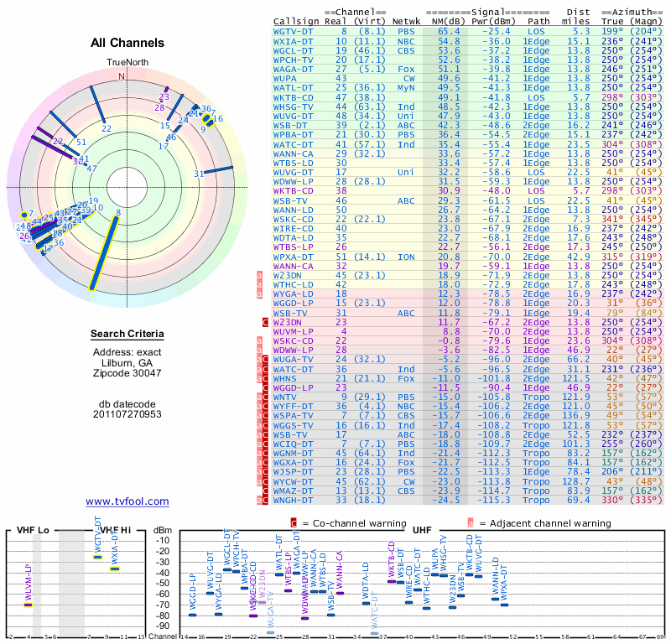The width and height of the screenshot is (671, 644).
Task: Click the Search Criteria heading
Action: 127,334
